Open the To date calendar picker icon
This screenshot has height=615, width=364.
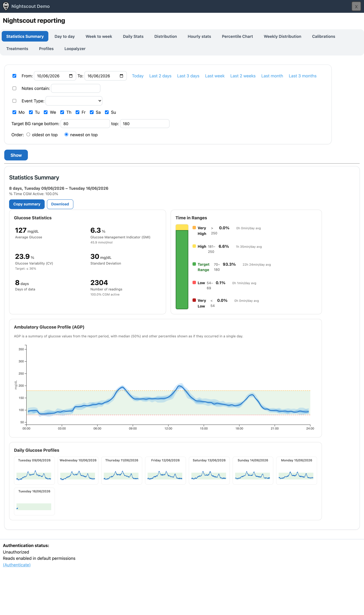coord(121,76)
